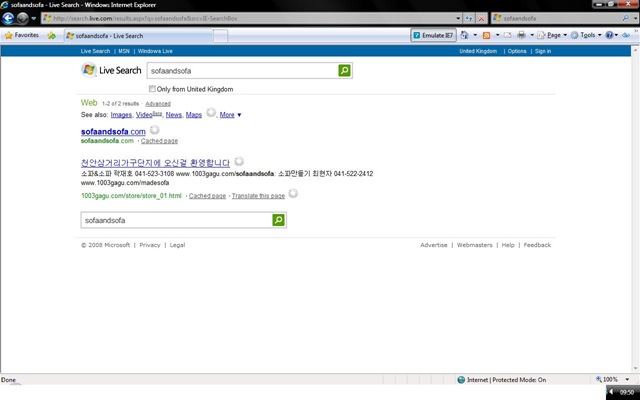Viewport: 640px width, 400px height.
Task: Expand the Print dropdown arrow
Action: 532,35
